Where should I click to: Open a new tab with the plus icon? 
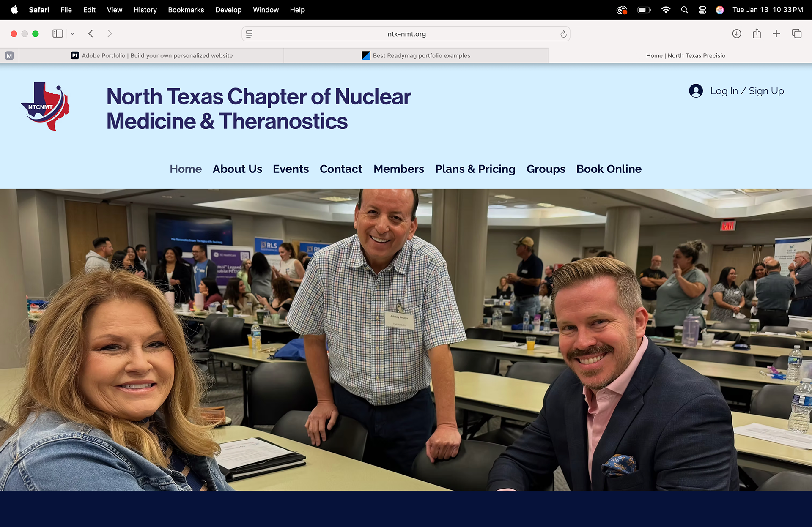point(776,33)
